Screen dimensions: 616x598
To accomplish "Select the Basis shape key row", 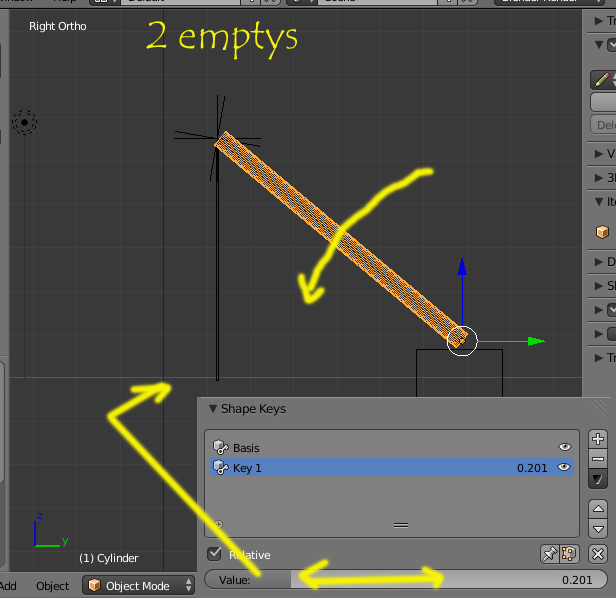I will click(392, 447).
